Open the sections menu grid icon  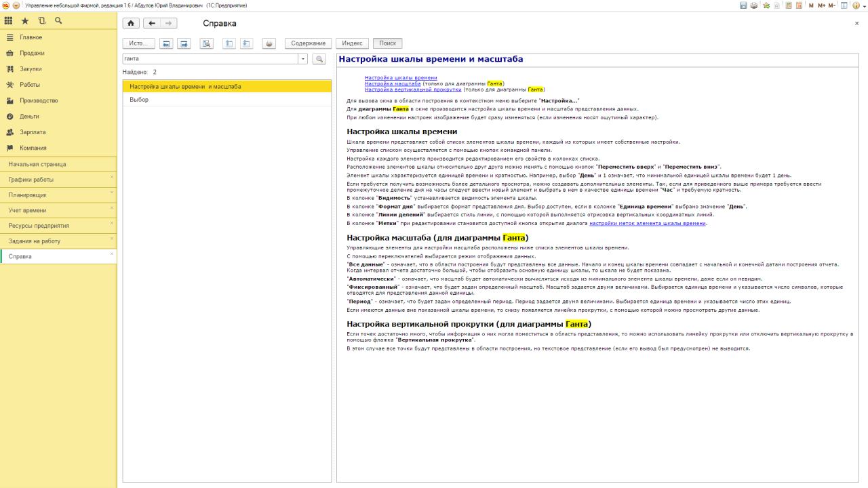click(9, 21)
